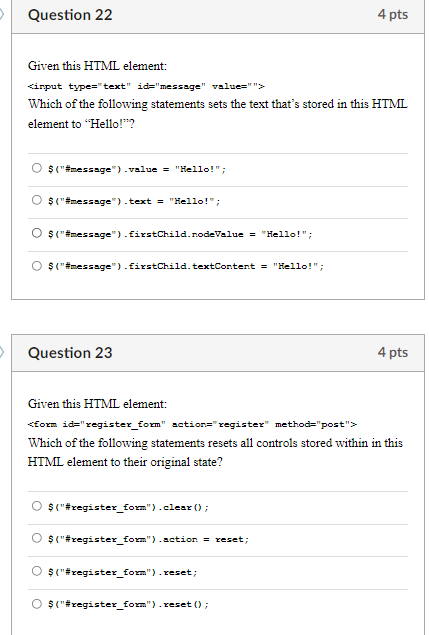This screenshot has height=635, width=429.
Task: Click the 4 pts label for Question 22
Action: [393, 15]
